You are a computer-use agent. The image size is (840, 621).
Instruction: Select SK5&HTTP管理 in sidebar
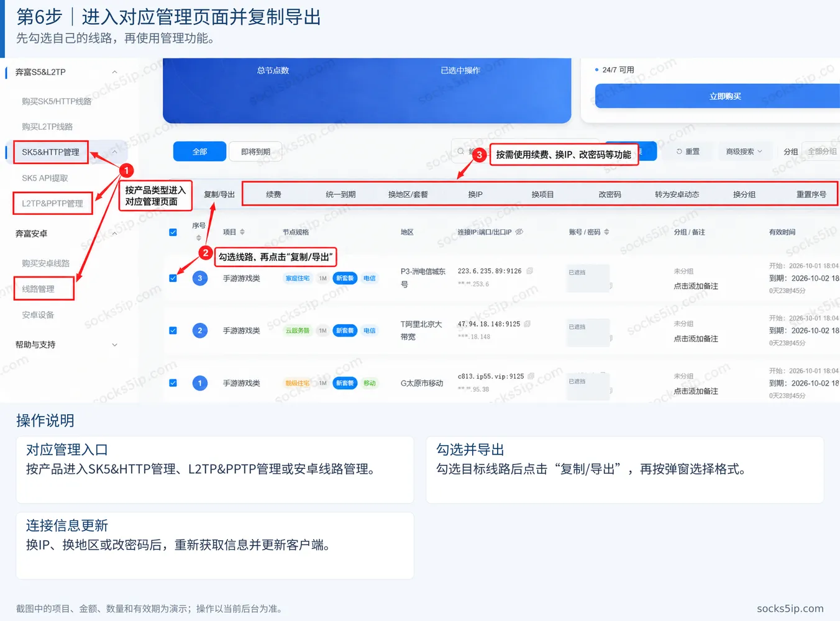pyautogui.click(x=51, y=152)
